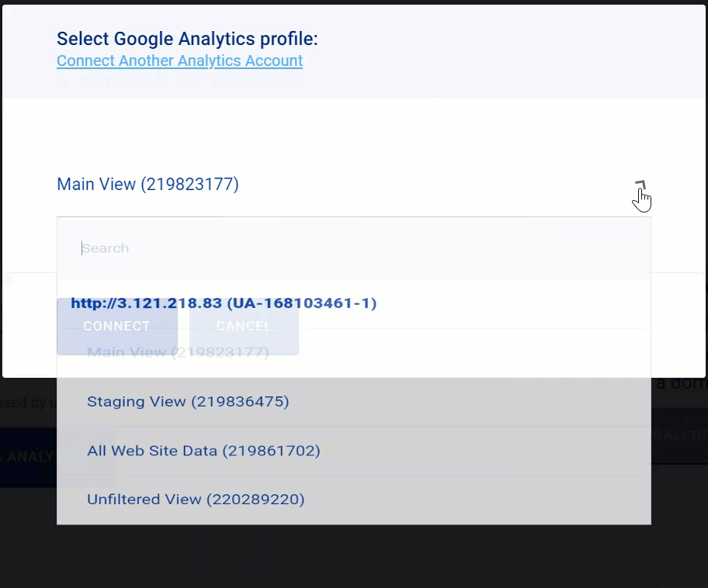The height and width of the screenshot is (588, 708).
Task: Click the Select Google Analytics profile heading
Action: click(187, 39)
